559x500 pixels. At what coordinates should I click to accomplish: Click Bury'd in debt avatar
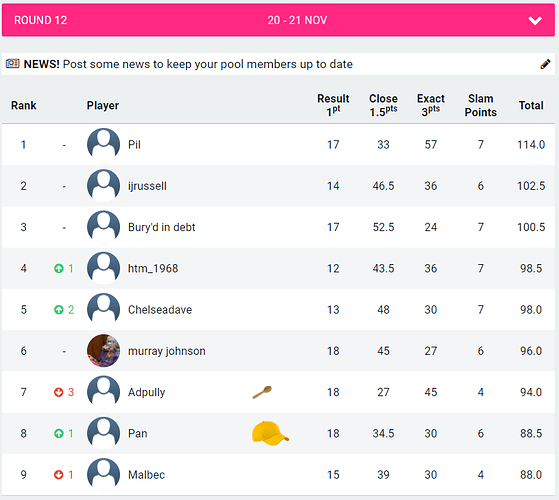(103, 227)
